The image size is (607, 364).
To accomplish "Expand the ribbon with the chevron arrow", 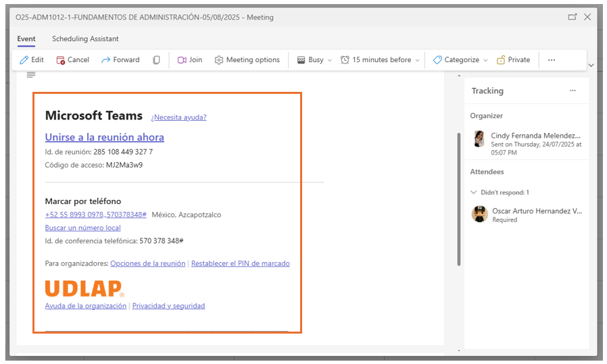I will coord(591,66).
